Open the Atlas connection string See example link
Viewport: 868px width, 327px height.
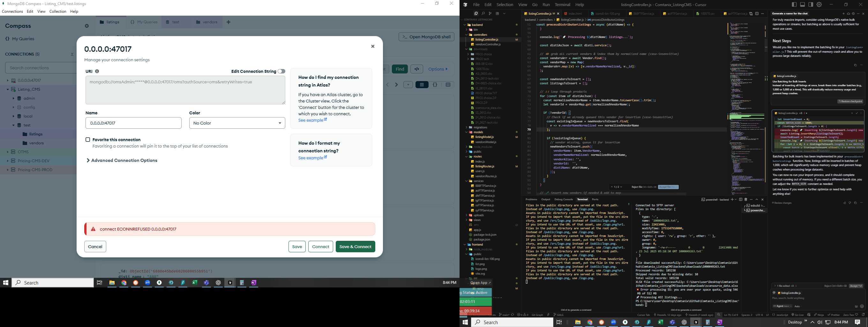pos(312,120)
